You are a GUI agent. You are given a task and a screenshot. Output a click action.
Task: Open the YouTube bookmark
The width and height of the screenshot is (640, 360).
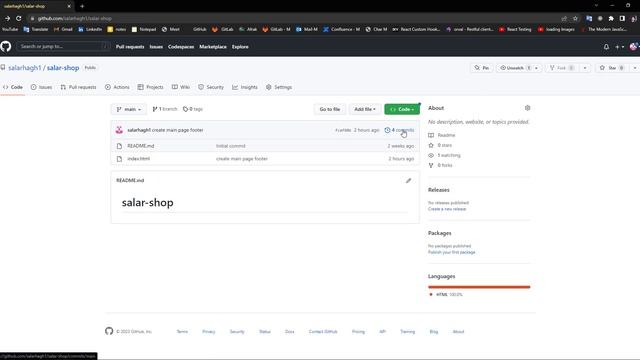[9, 29]
